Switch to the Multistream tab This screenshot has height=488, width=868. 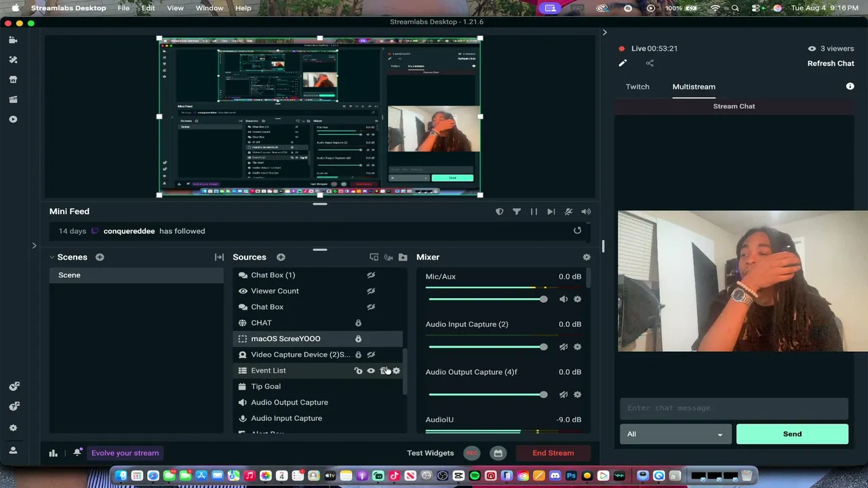[x=694, y=87]
